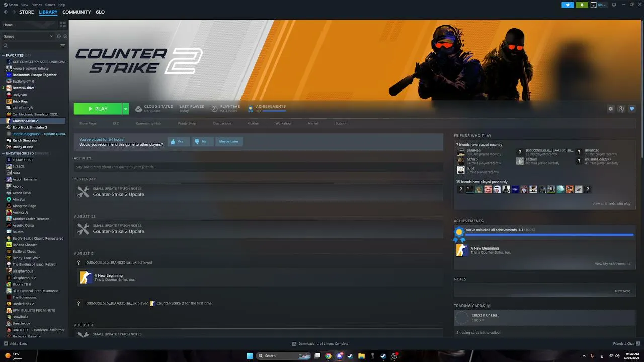Select Among Us in the games list
Viewport: 644px width, 362px height.
pyautogui.click(x=20, y=212)
